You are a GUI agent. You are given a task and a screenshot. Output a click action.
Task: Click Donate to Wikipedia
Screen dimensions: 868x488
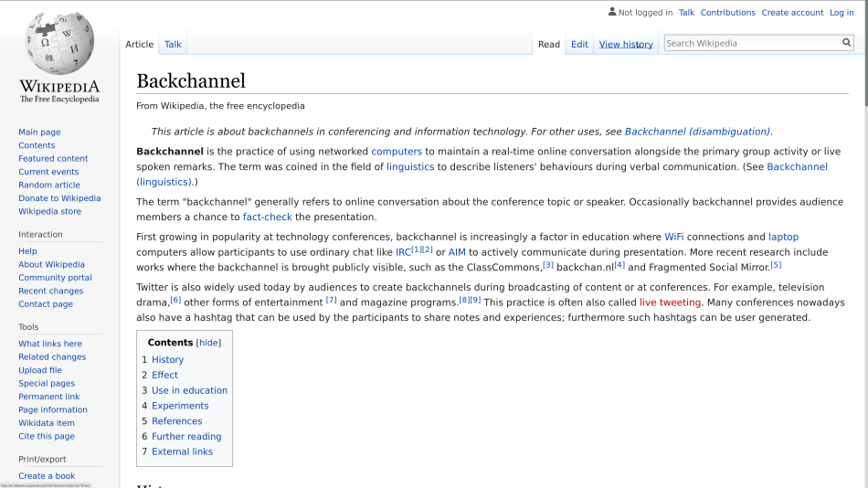[59, 198]
